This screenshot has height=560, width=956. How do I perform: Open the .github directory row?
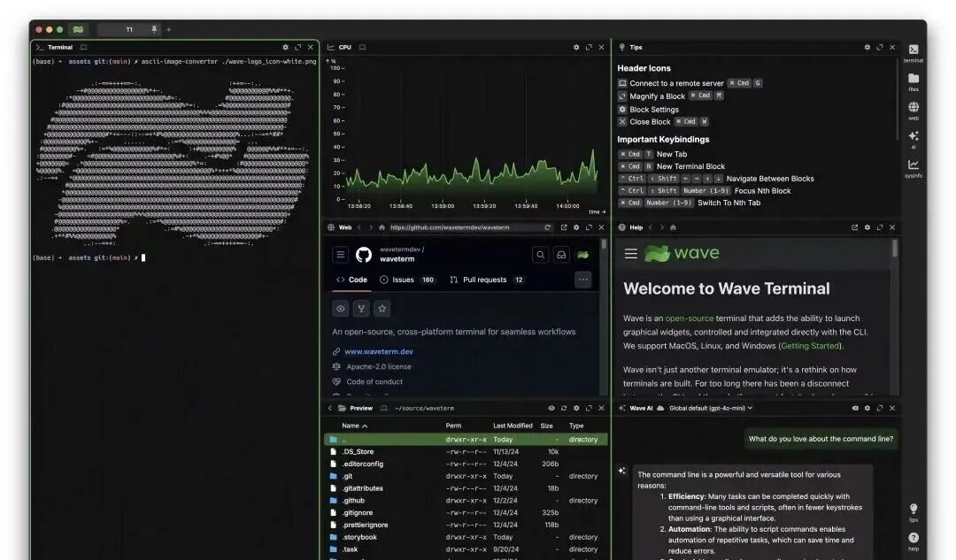466,500
